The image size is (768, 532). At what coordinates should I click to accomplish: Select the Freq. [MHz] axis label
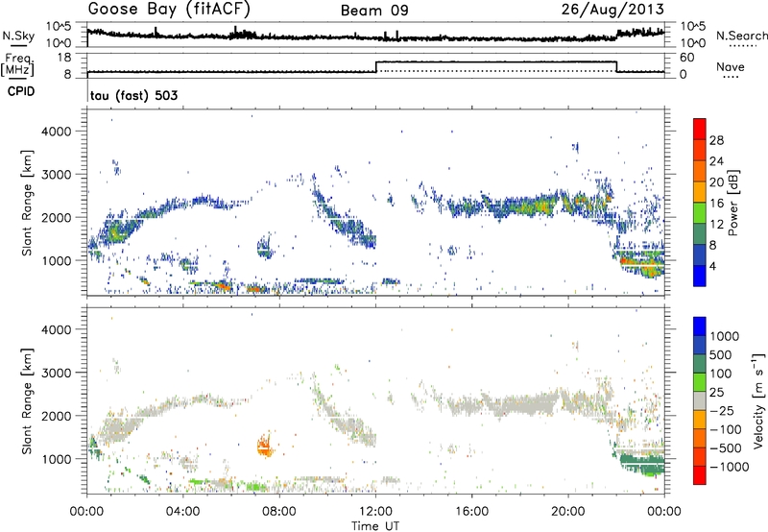pyautogui.click(x=19, y=64)
